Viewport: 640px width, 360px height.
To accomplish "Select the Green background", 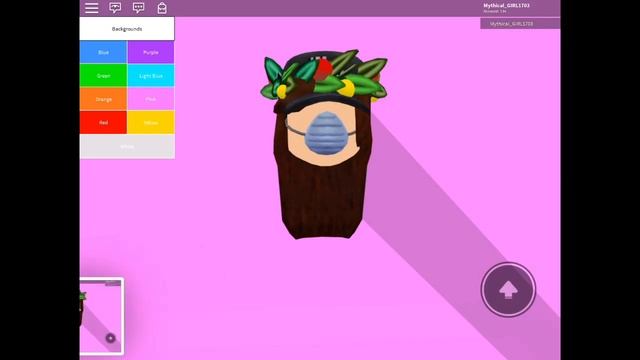I will click(103, 76).
